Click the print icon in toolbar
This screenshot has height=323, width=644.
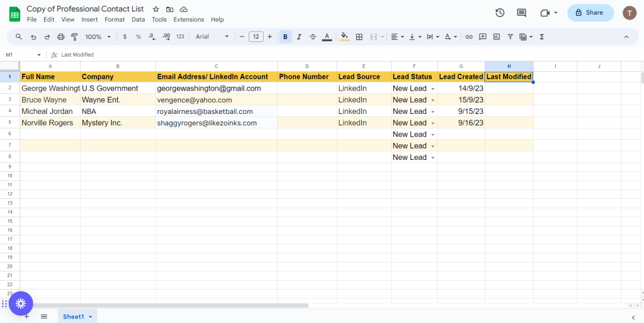pos(61,37)
